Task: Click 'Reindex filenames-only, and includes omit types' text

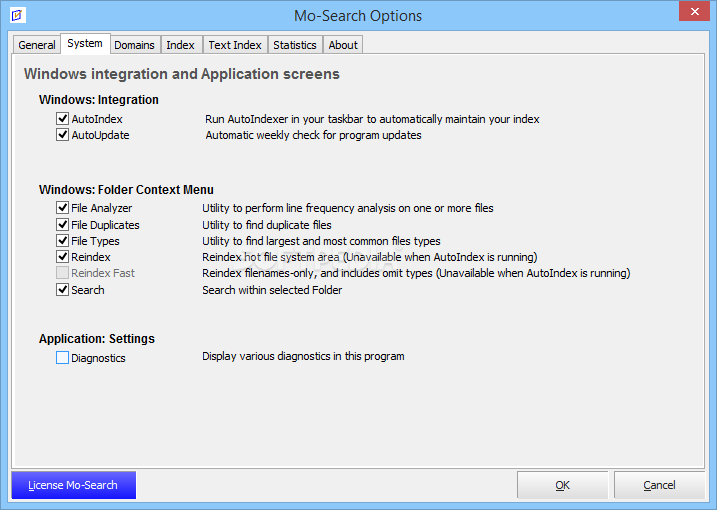Action: [416, 273]
